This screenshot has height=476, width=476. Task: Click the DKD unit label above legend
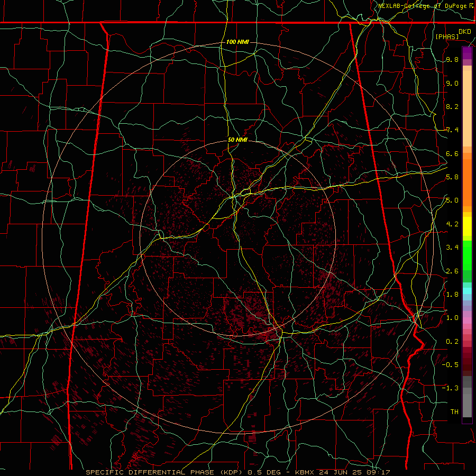[464, 32]
